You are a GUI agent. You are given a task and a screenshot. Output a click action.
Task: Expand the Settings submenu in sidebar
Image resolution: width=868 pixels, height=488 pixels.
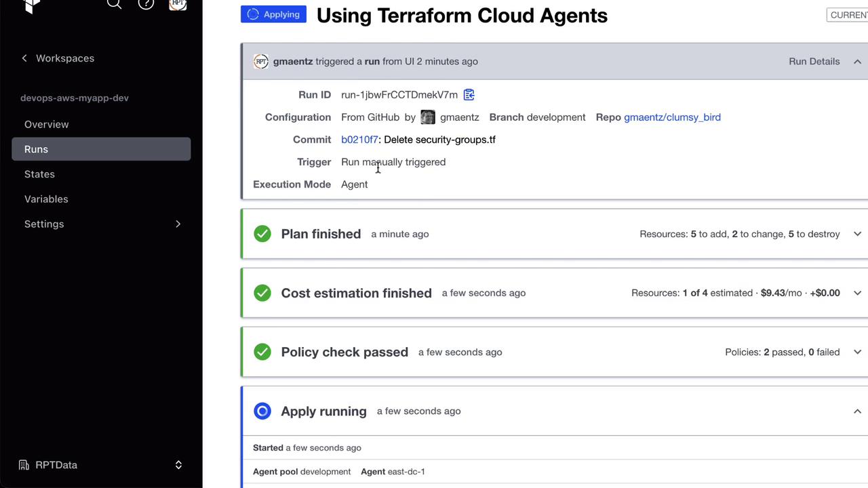(x=178, y=224)
